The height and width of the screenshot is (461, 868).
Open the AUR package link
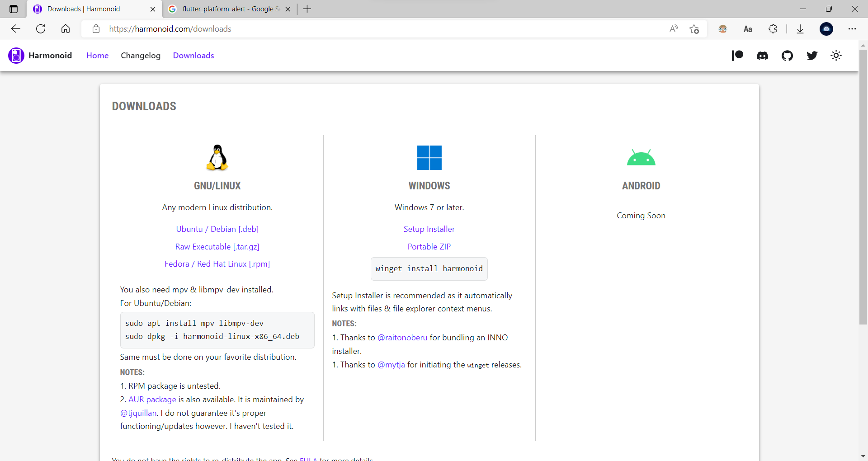click(x=152, y=400)
